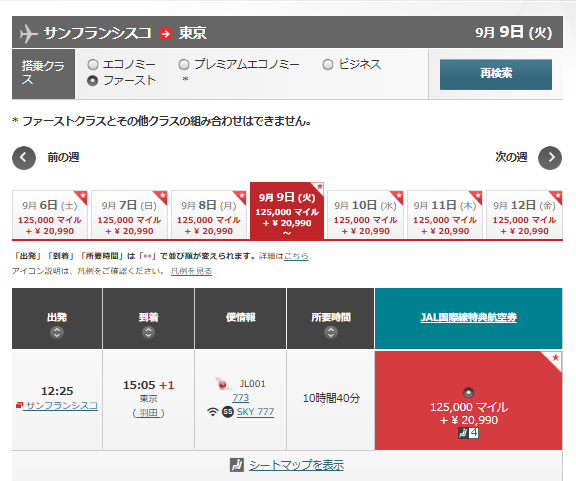This screenshot has width=576, height=481.
Task: Select the プレミアムエコノミー radio button
Action: click(x=184, y=65)
